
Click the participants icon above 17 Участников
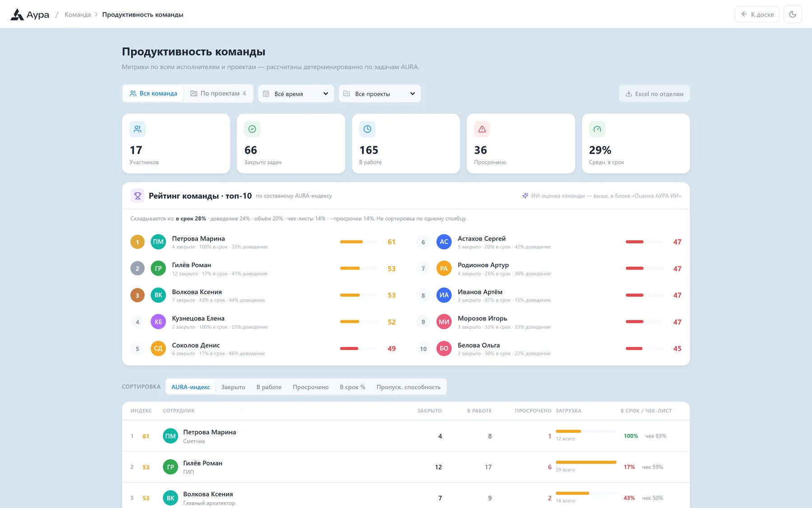pos(138,129)
